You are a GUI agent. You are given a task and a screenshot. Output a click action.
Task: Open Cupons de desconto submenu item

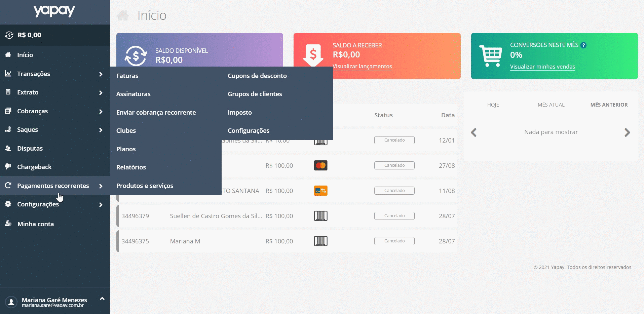[x=257, y=76]
